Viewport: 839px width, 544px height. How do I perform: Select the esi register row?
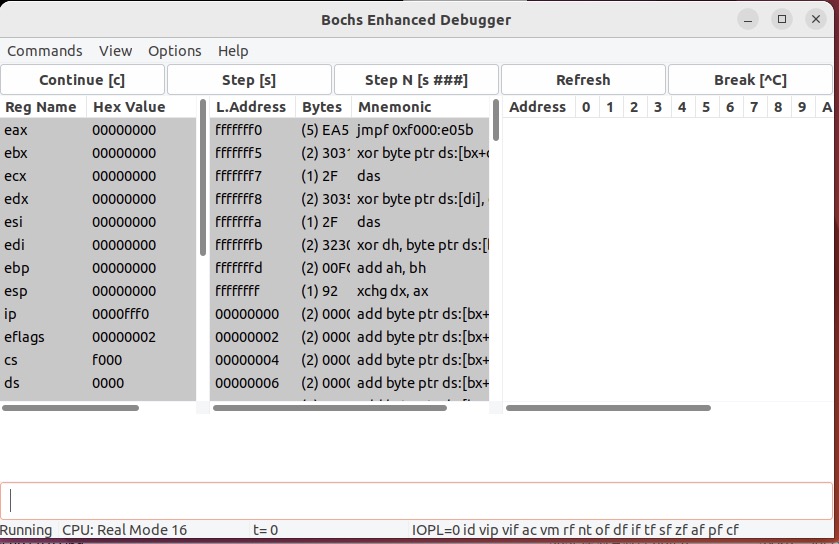pos(98,222)
